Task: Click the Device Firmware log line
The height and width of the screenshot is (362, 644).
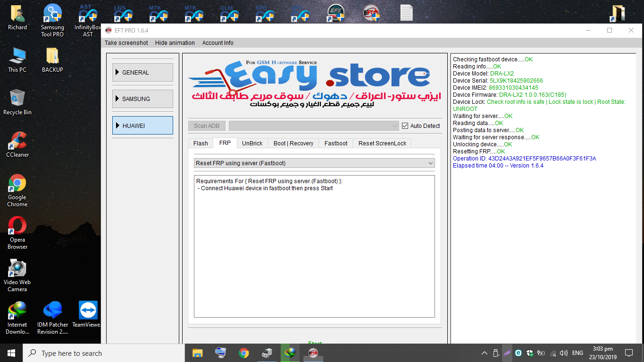Action: pos(510,95)
